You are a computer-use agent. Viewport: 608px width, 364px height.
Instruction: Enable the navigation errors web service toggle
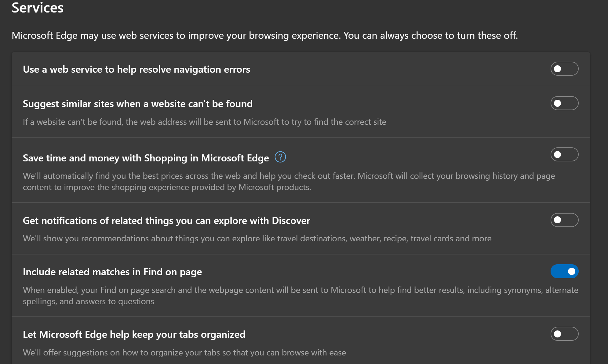click(564, 69)
